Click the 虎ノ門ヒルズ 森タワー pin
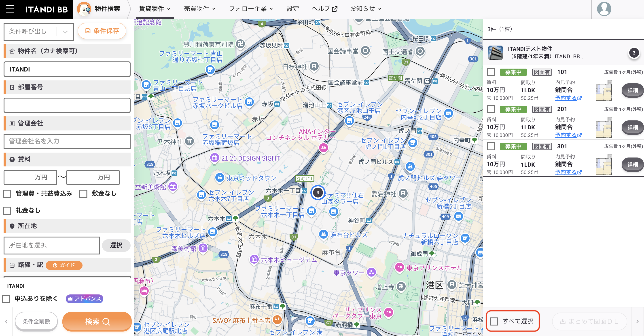Screen dimensions: 644x336 [x=410, y=166]
